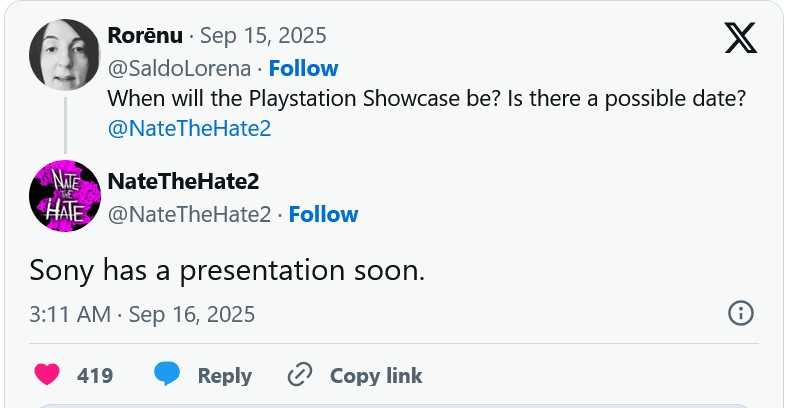This screenshot has height=408, width=786.
Task: Open NateTheHate2's profile avatar
Action: [65, 195]
